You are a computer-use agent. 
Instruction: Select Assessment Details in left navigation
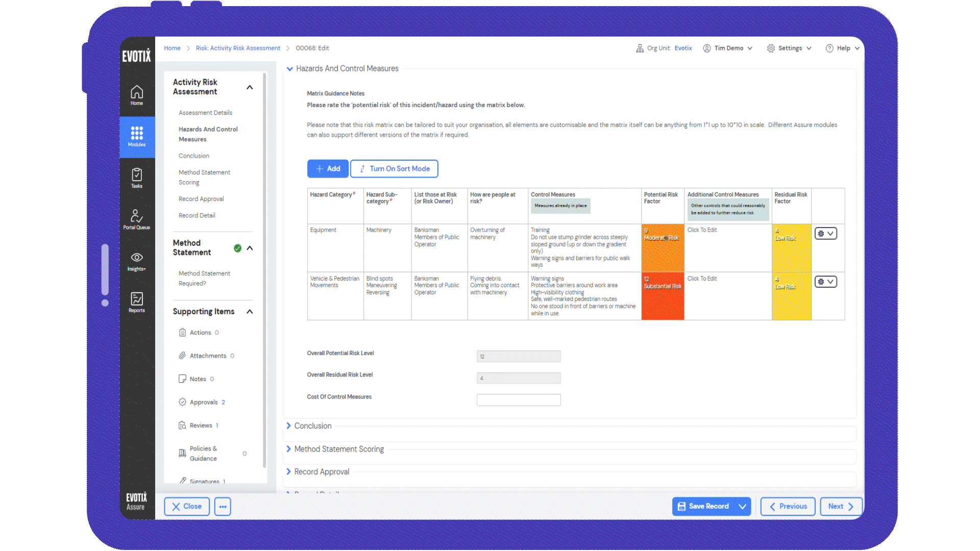[205, 112]
